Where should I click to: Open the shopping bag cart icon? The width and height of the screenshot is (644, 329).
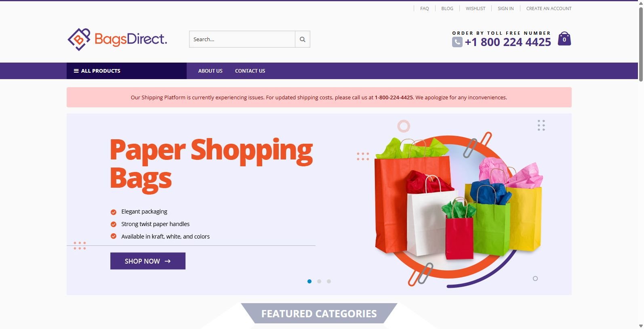tap(564, 39)
